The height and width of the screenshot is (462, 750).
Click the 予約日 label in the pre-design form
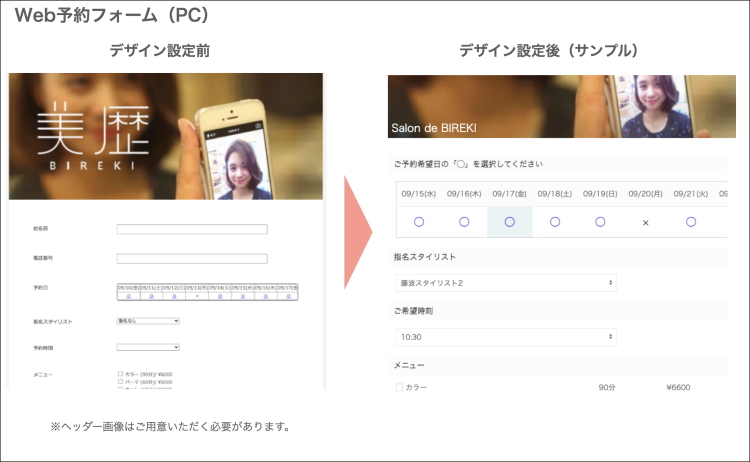click(x=40, y=288)
